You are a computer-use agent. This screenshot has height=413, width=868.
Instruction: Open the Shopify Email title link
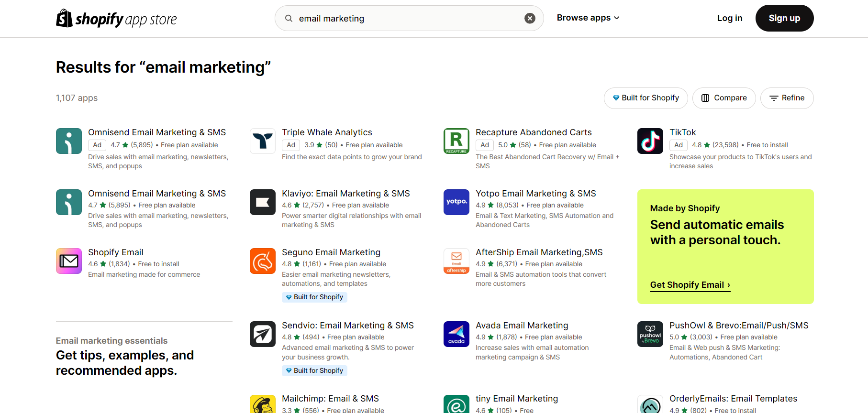115,252
